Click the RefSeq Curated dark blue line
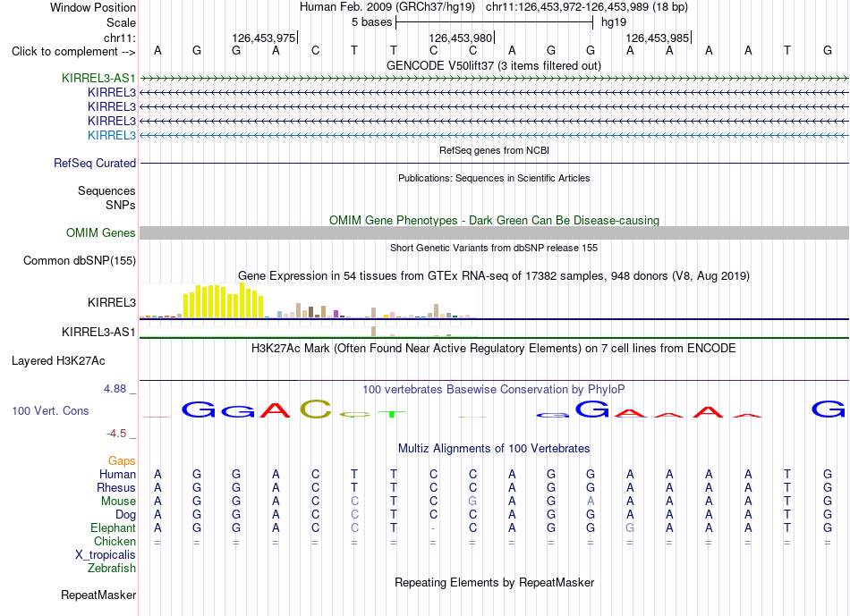Image resolution: width=850 pixels, height=616 pixels. point(494,163)
